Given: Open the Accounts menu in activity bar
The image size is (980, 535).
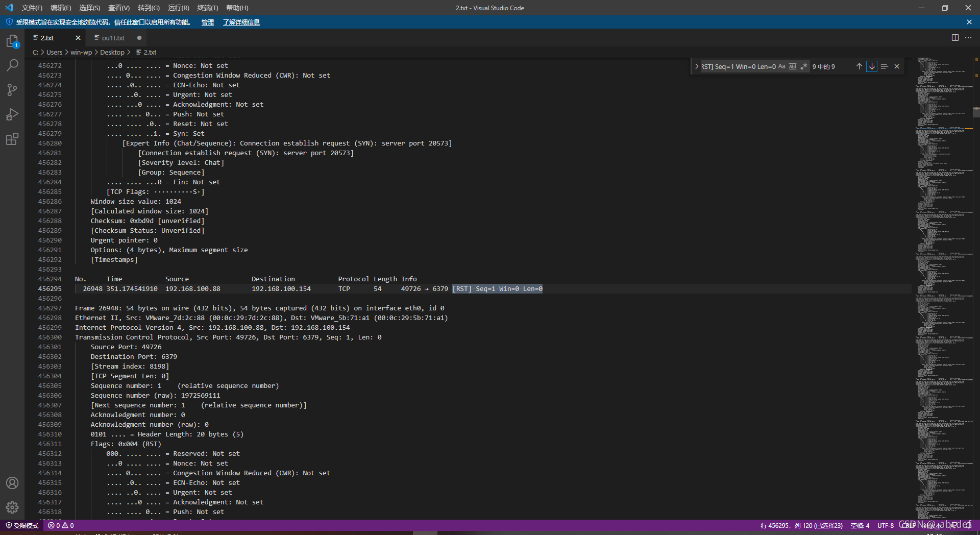Looking at the screenshot, I should pos(12,483).
